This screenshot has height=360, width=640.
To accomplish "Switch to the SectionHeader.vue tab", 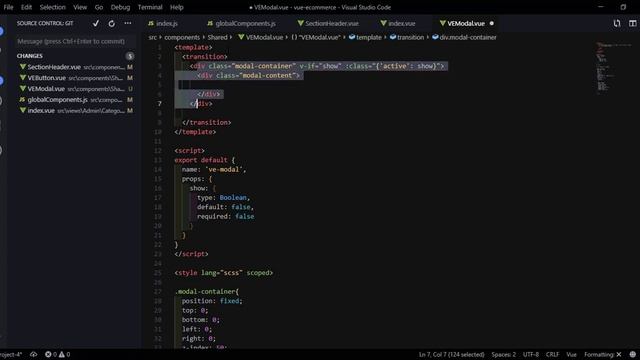I will pyautogui.click(x=328, y=24).
